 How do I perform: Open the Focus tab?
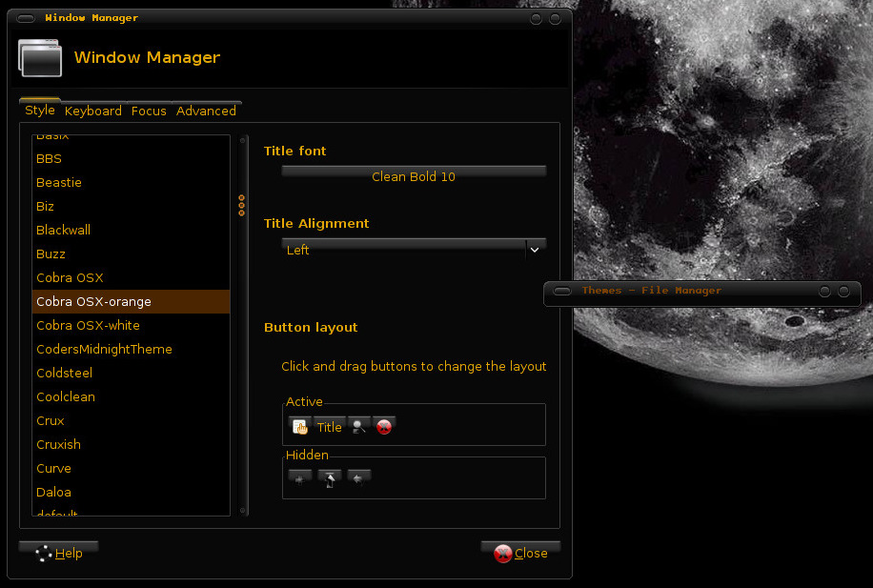click(149, 111)
